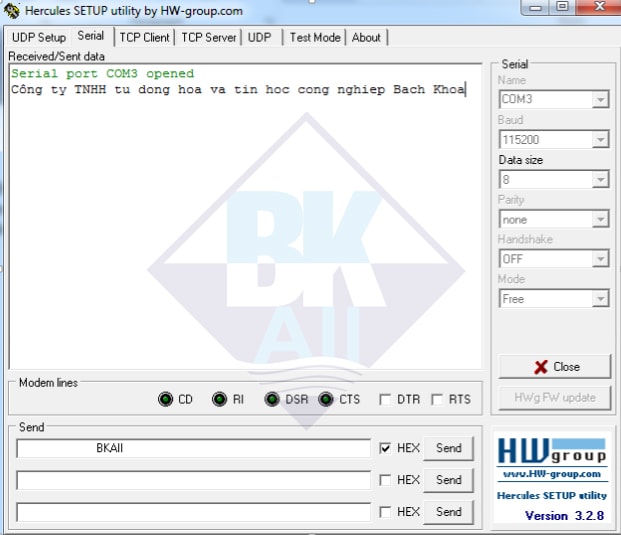The image size is (621, 535).
Task: Click the RI modem line indicator
Action: click(219, 399)
